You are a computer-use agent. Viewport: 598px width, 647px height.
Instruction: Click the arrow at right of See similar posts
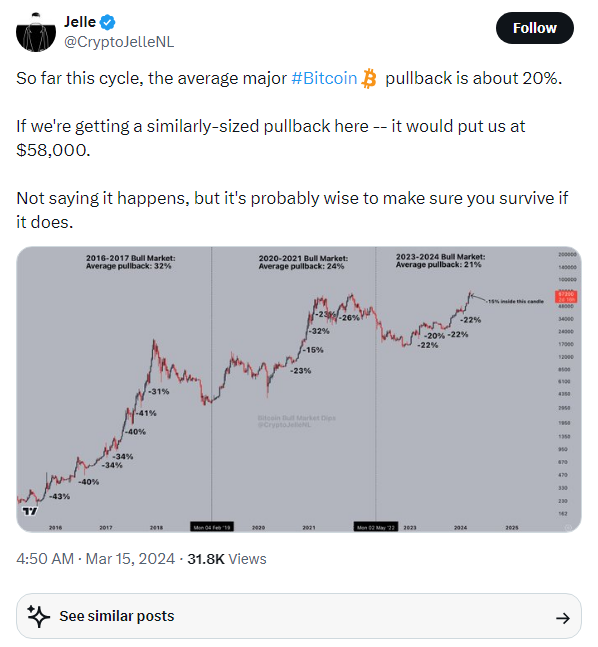(563, 618)
